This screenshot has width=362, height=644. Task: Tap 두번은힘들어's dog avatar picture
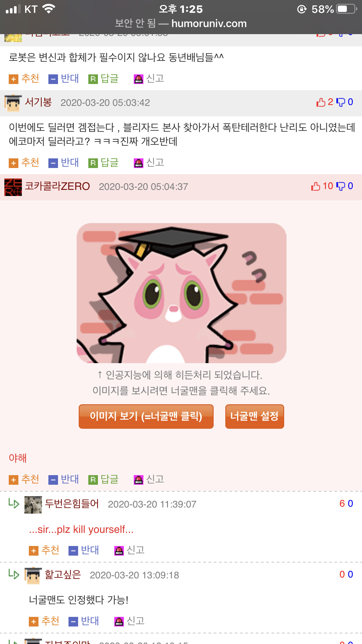33,505
